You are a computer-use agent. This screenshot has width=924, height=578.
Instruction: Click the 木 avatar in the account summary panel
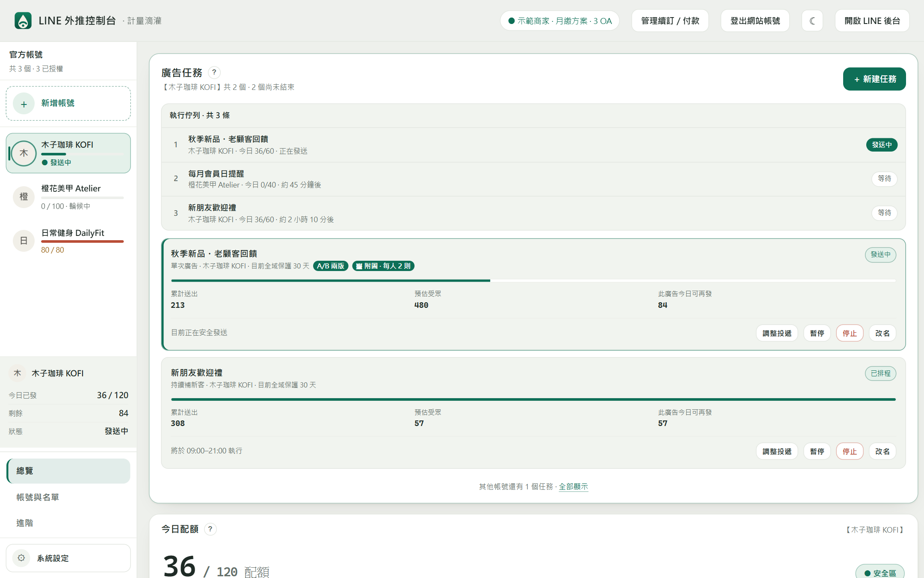click(17, 373)
